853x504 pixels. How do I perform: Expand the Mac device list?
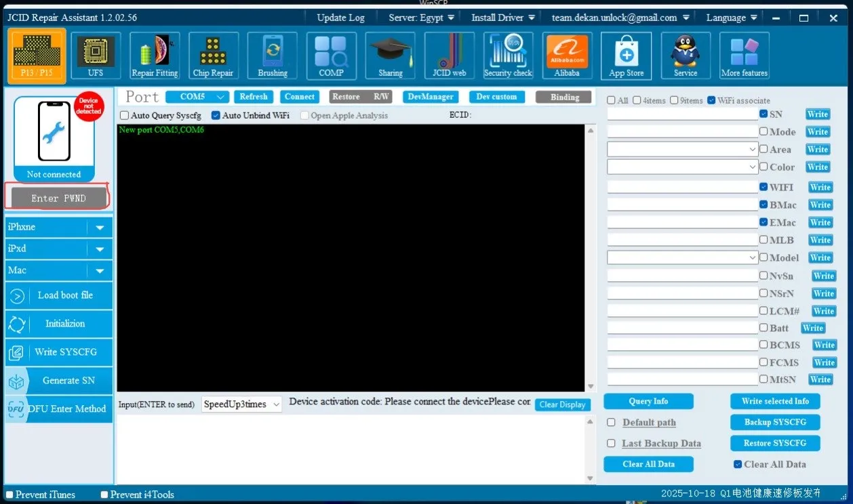100,271
